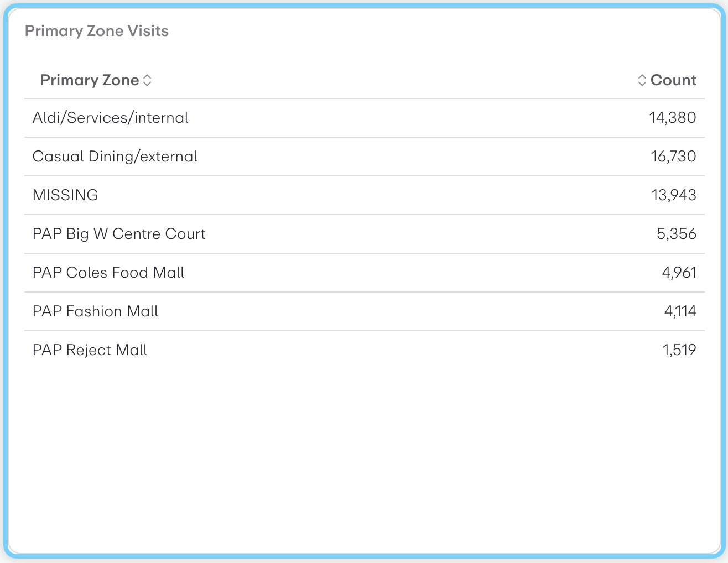The image size is (728, 563).
Task: Click the 1,519 count value
Action: [679, 350]
